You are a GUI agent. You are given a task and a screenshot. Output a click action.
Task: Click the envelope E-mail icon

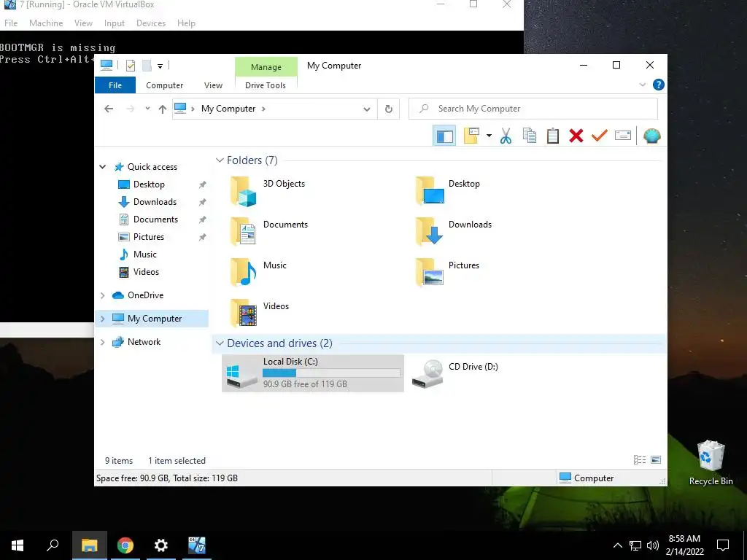click(623, 136)
